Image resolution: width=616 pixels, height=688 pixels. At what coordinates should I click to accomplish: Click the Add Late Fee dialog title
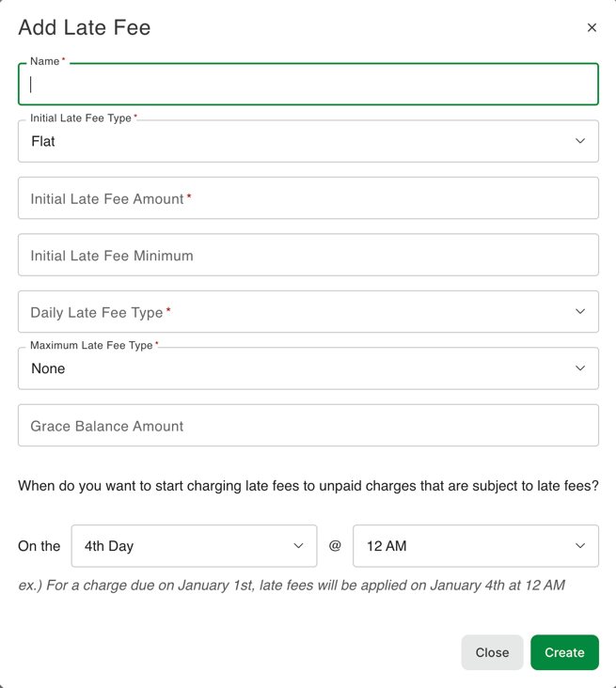point(85,28)
